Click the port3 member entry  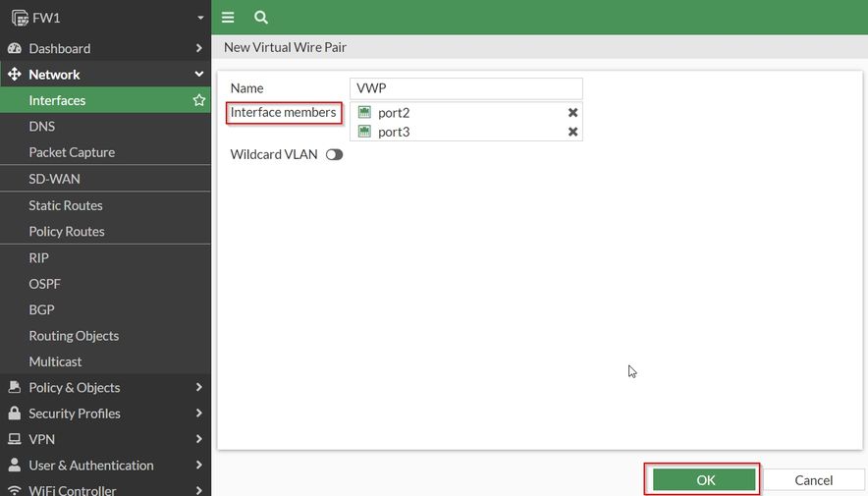point(466,132)
